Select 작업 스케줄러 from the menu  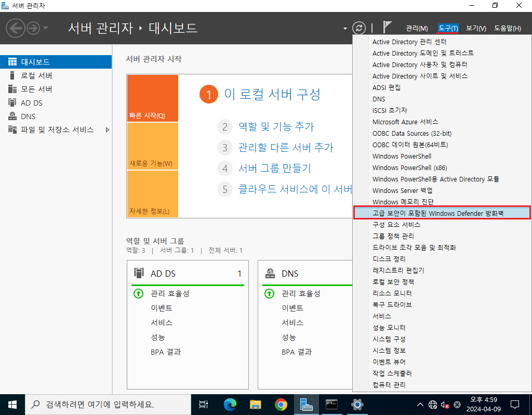(442, 373)
